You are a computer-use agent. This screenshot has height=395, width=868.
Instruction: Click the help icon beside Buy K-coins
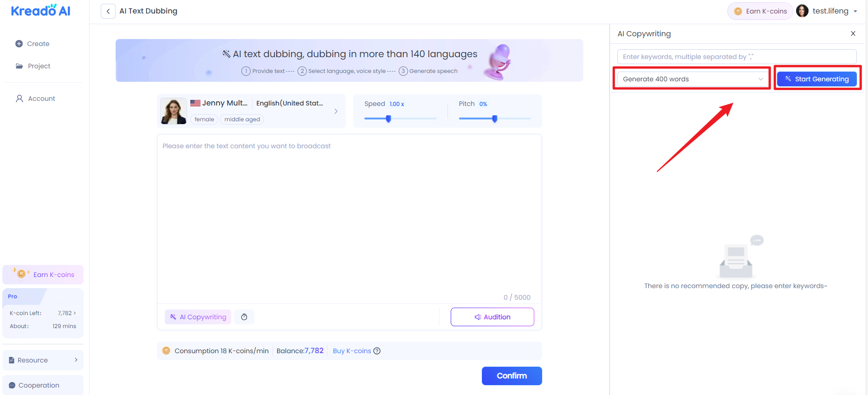[x=377, y=351]
